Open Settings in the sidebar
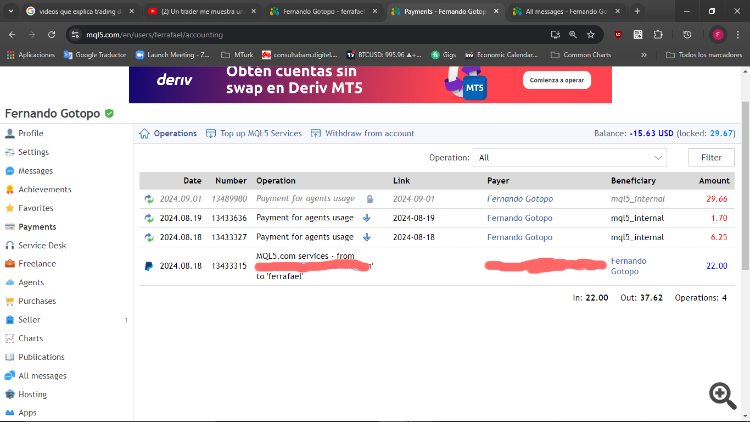The image size is (750, 422). [x=33, y=152]
